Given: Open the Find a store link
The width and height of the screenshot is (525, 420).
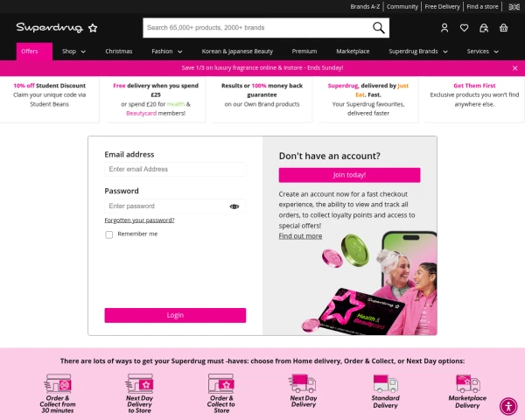Looking at the screenshot, I should pos(482,7).
